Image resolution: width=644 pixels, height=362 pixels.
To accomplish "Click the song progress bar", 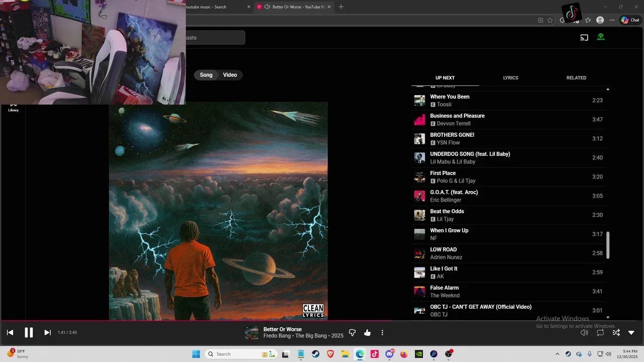I will [322, 321].
